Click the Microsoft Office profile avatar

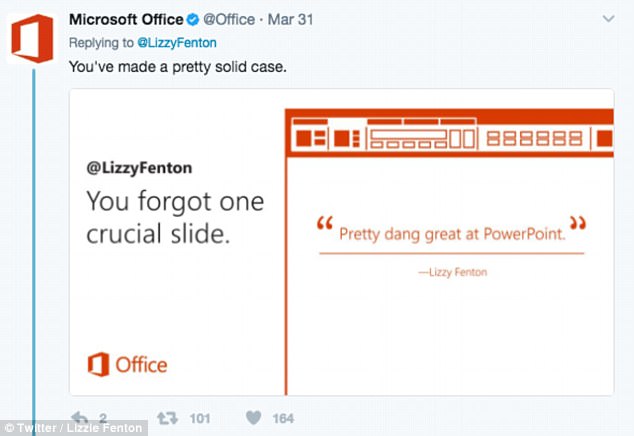[x=32, y=38]
